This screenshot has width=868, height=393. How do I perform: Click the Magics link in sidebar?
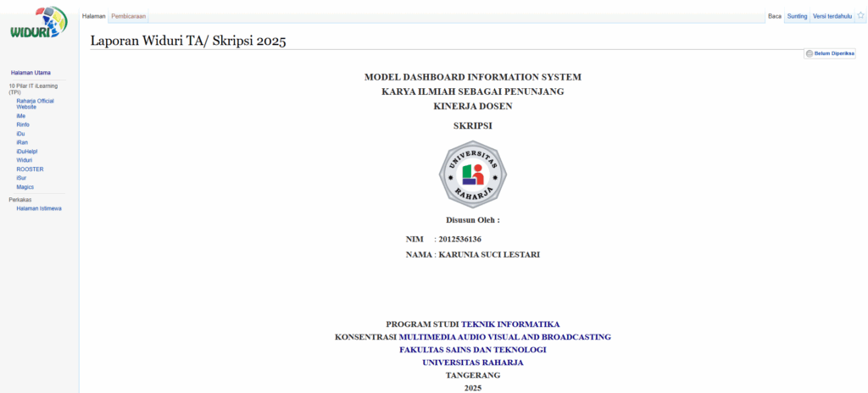[25, 187]
